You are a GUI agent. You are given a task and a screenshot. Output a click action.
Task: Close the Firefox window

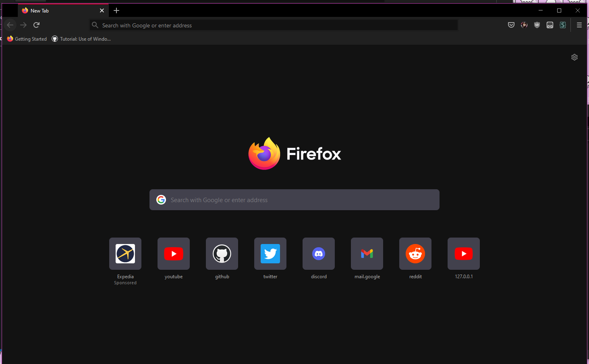(x=578, y=10)
